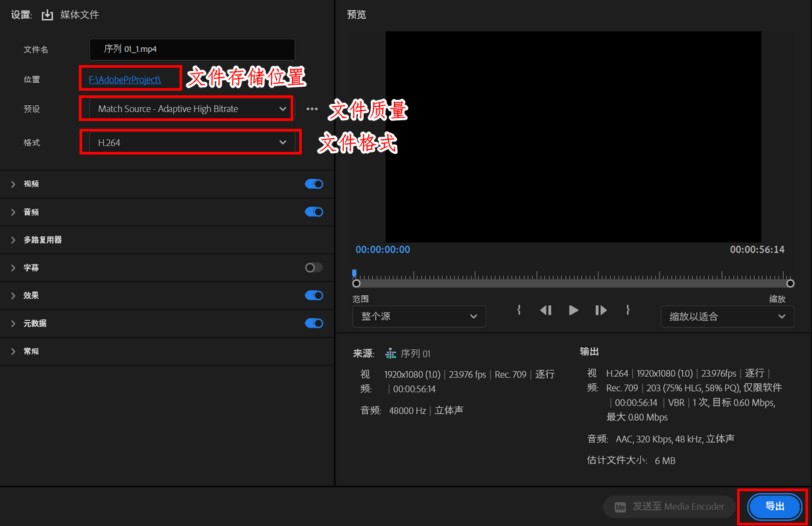Open the Match Source preset dropdown
Viewport: 812px width, 526px height.
(192, 108)
